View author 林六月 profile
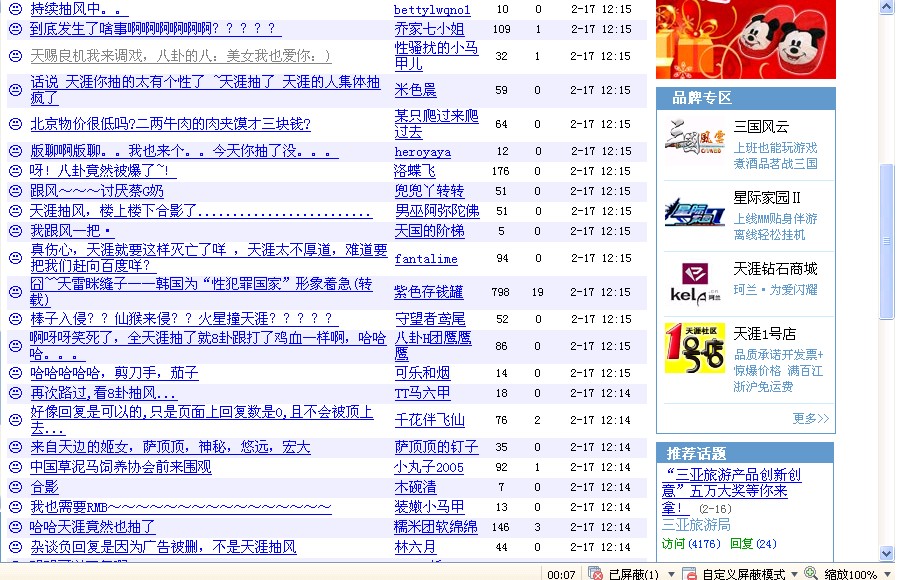 pos(415,547)
